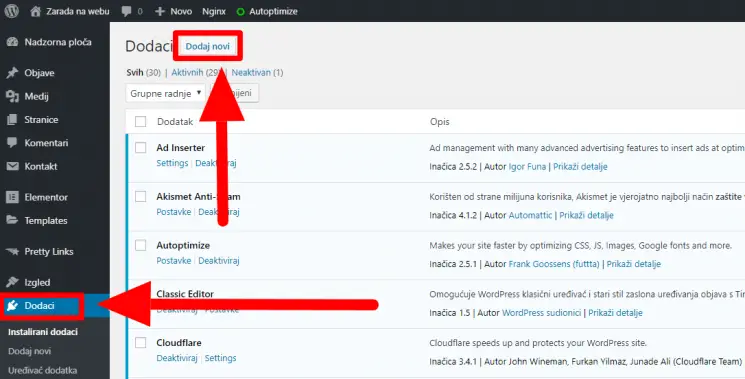Screen dimensions: 745x379
Task: Open Templates via its folder icon
Action: [x=12, y=220]
